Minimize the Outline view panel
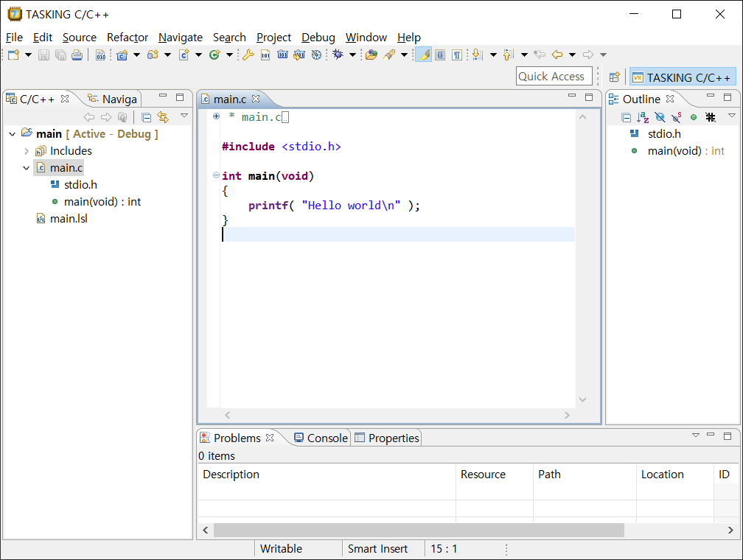 pos(711,97)
